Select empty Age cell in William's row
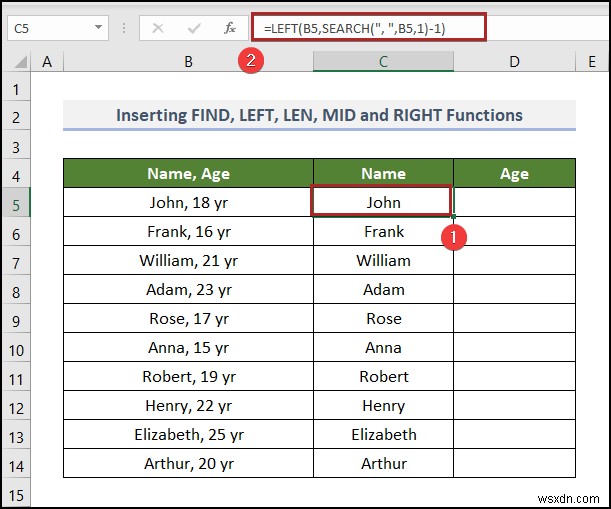 (514, 260)
